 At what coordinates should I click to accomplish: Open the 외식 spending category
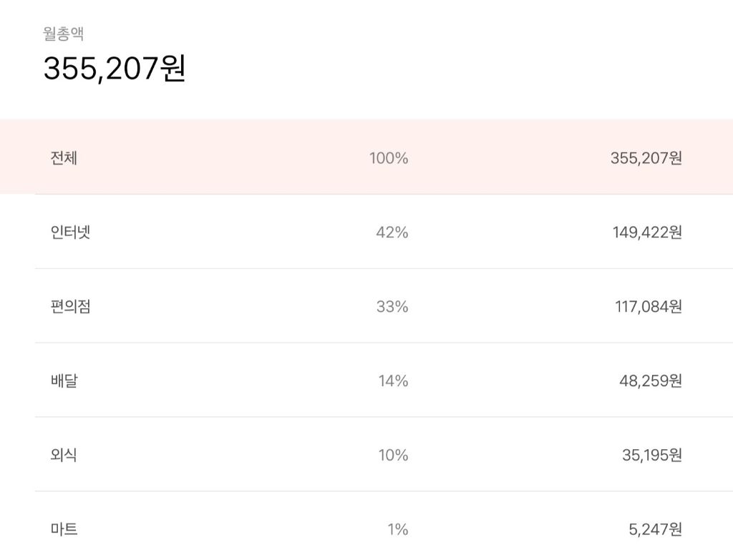pos(64,456)
